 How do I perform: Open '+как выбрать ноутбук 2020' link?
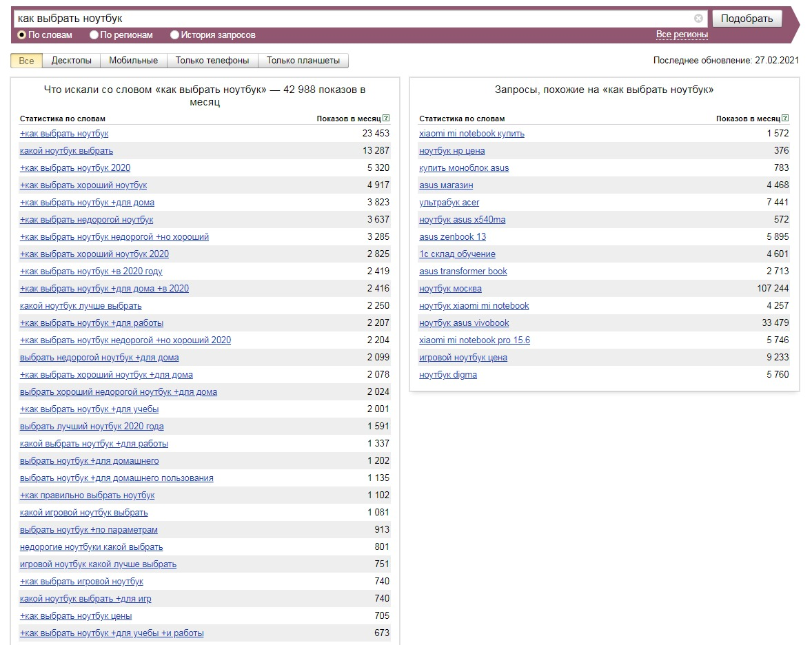point(75,167)
